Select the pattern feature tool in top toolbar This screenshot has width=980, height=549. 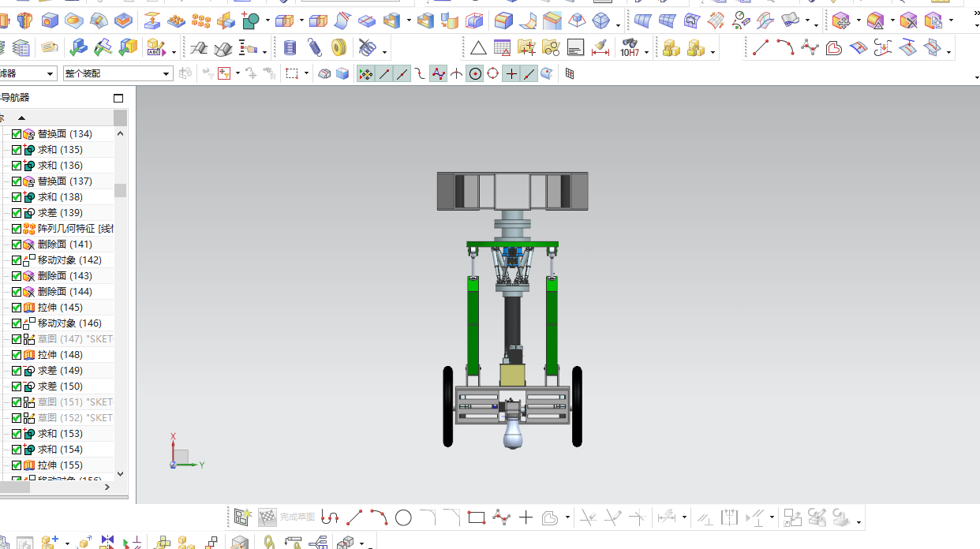(x=201, y=21)
